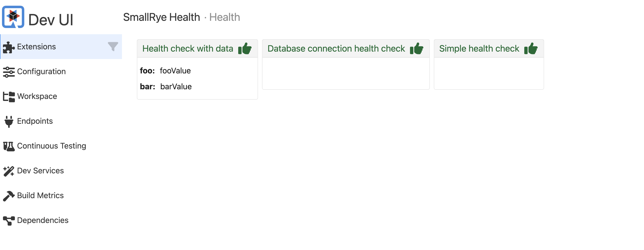Click the Configuration sliders icon
Screen dimensions: 644x250
pyautogui.click(x=9, y=72)
